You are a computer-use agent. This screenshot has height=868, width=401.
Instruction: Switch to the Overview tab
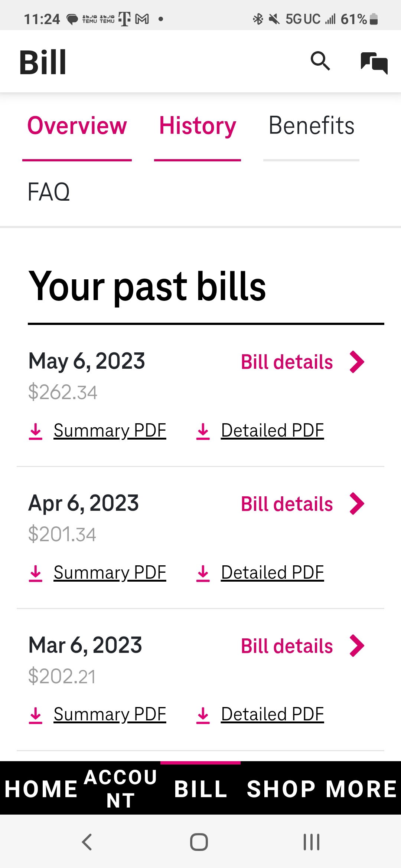click(77, 126)
